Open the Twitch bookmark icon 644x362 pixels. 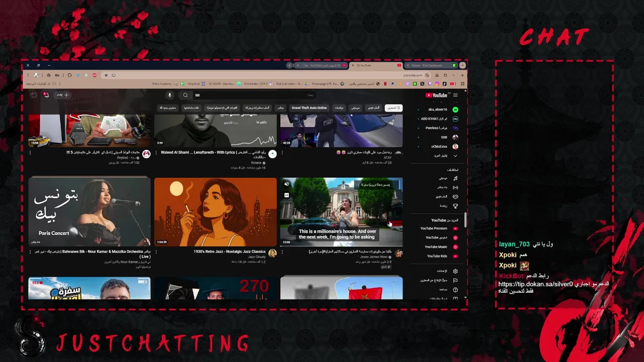point(430,84)
